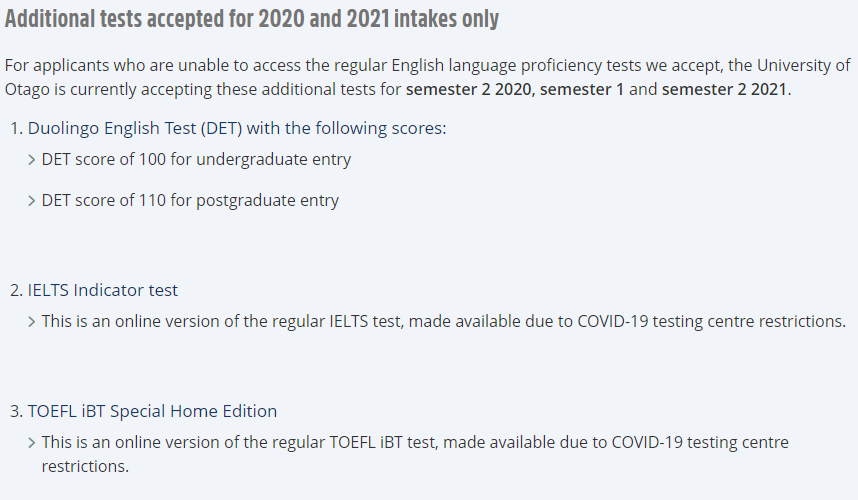Click the list number 1 marker

pyautogui.click(x=16, y=129)
